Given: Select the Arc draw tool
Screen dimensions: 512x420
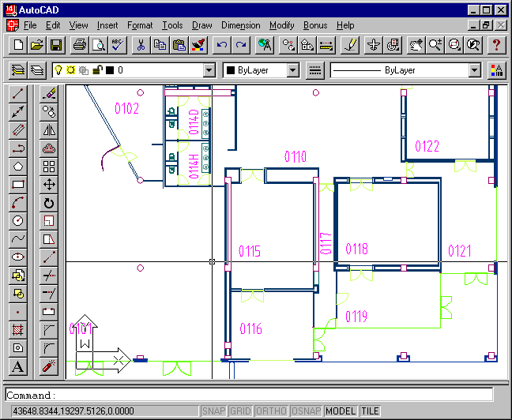Looking at the screenshot, I should tap(18, 203).
